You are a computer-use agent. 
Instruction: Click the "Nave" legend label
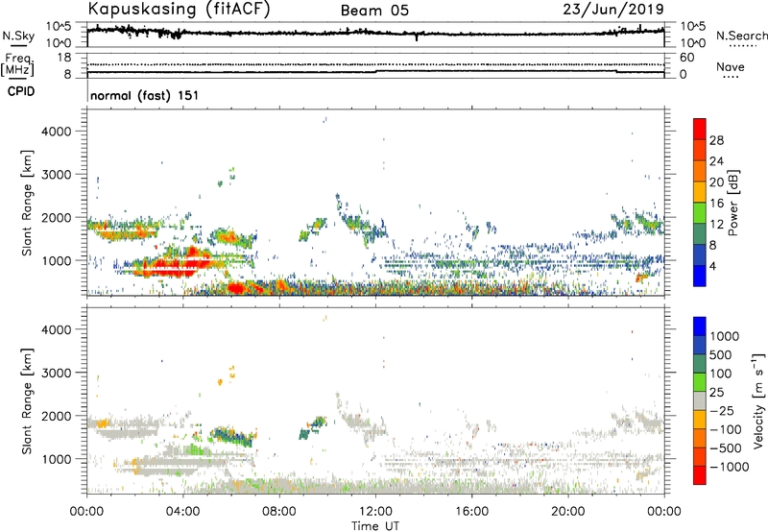pos(731,67)
